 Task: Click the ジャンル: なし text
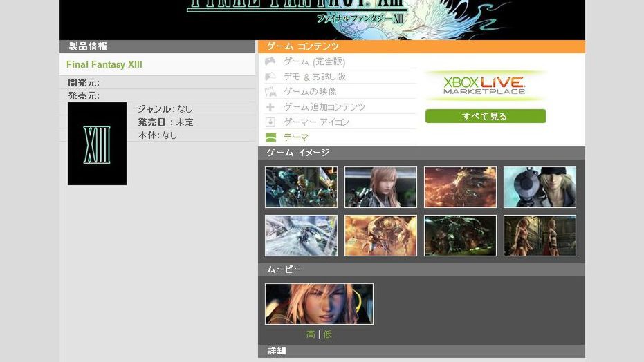pos(165,109)
